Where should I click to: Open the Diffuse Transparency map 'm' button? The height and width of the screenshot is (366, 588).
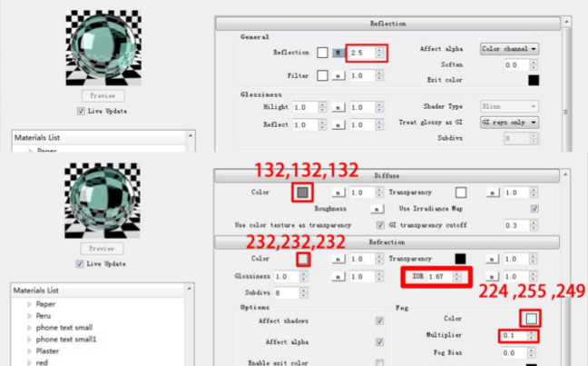click(x=493, y=193)
